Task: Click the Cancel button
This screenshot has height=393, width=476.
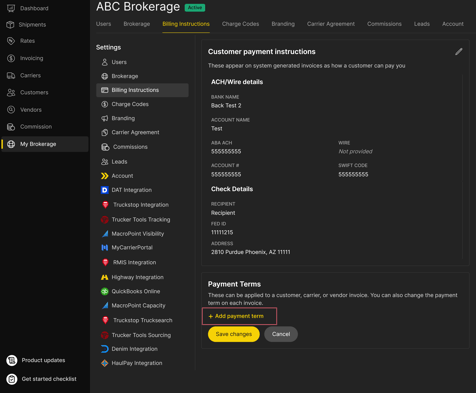Action: click(281, 334)
